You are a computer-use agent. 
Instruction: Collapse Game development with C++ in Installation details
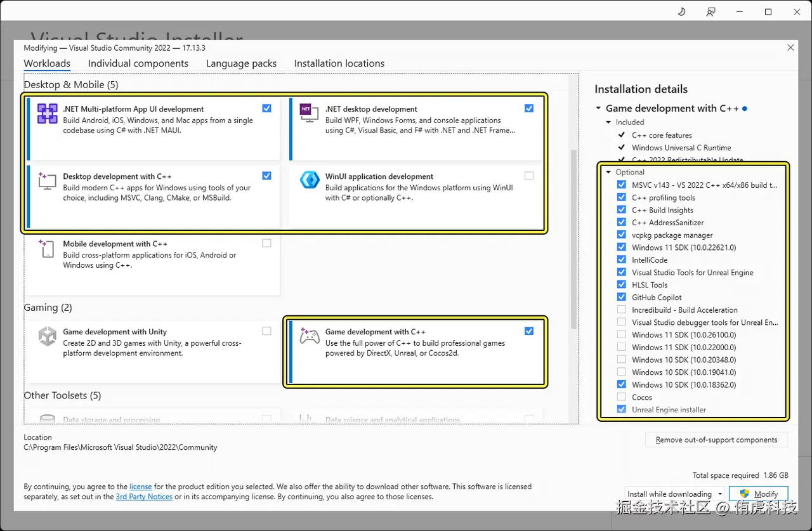pos(598,108)
